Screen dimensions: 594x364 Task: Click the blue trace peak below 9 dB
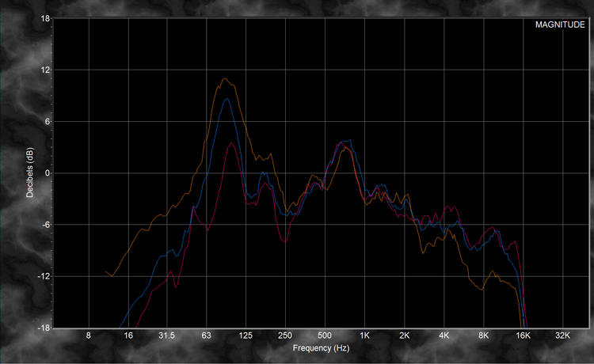tap(227, 99)
